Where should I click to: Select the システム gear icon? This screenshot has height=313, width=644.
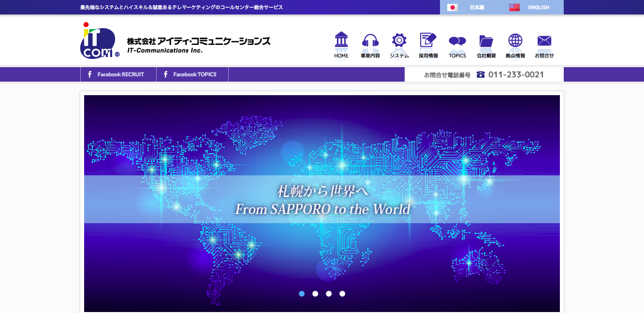point(399,41)
